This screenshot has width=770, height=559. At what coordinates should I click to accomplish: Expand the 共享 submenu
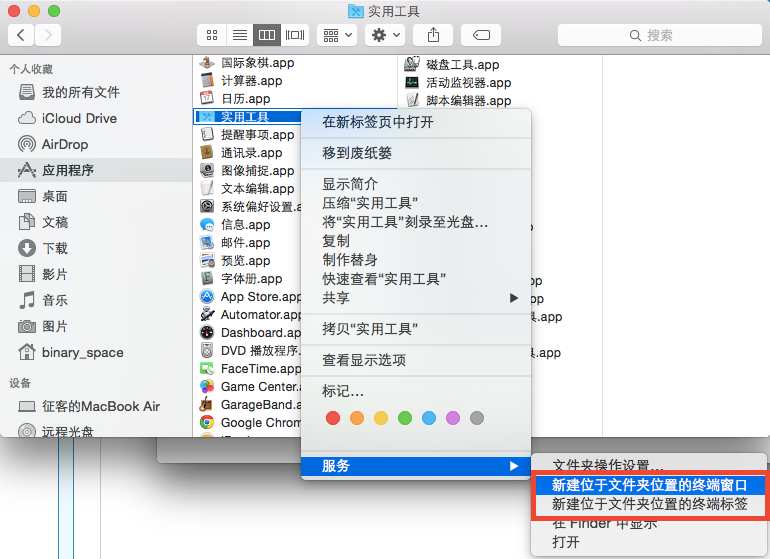pyautogui.click(x=416, y=298)
